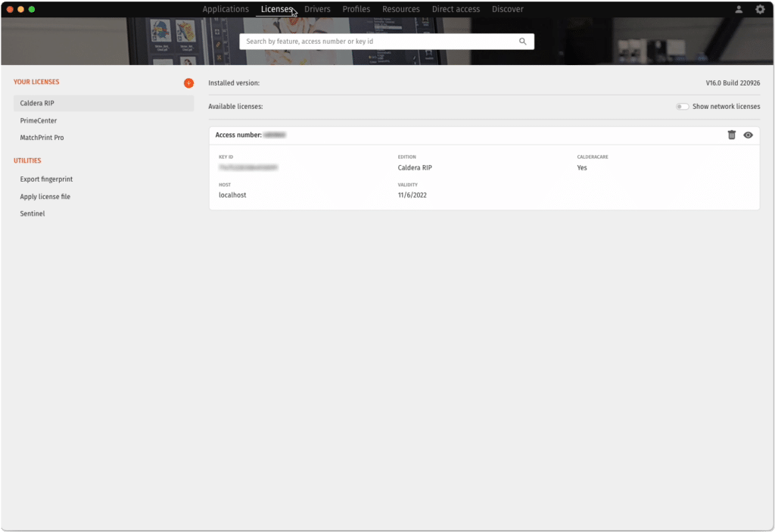Open the Discover tab

[x=508, y=9]
